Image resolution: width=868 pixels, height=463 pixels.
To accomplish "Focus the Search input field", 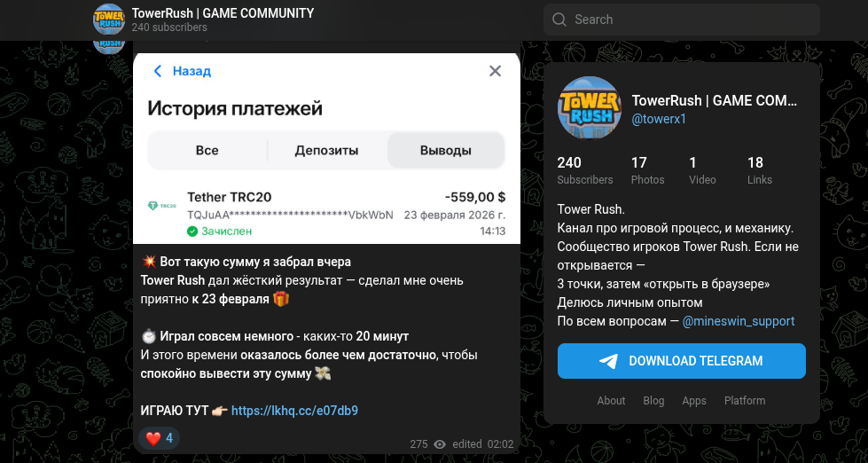I will [x=682, y=20].
